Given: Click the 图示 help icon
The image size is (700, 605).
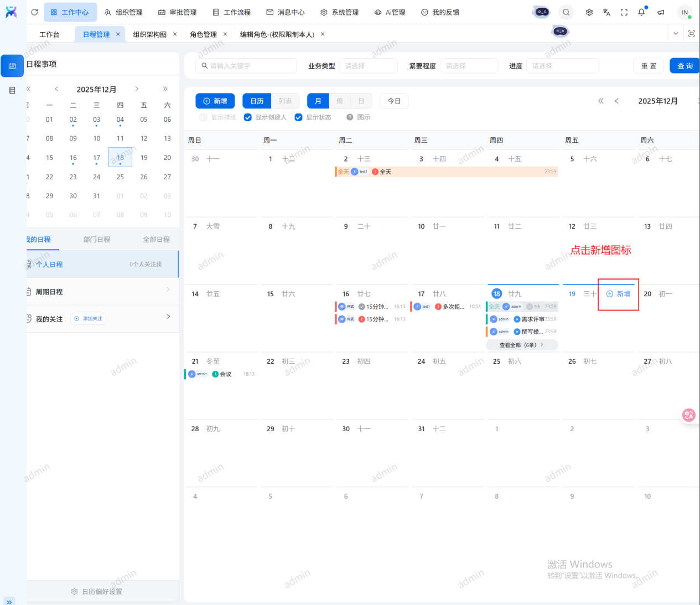Looking at the screenshot, I should (350, 117).
